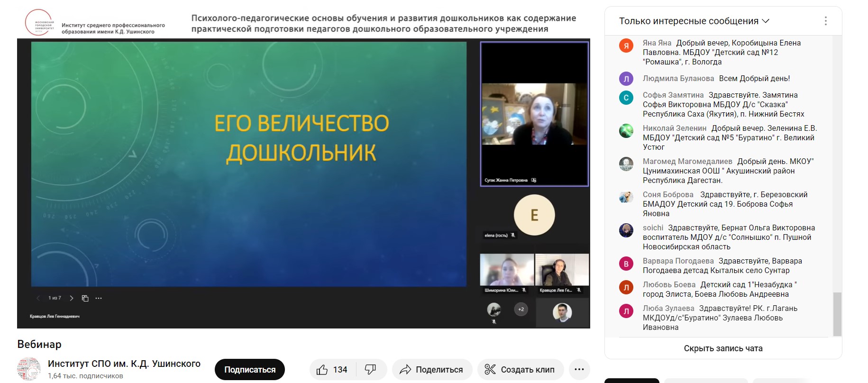Expand the Только интересные сообщения dropdown
Screen dimensions: 868x383
694,21
